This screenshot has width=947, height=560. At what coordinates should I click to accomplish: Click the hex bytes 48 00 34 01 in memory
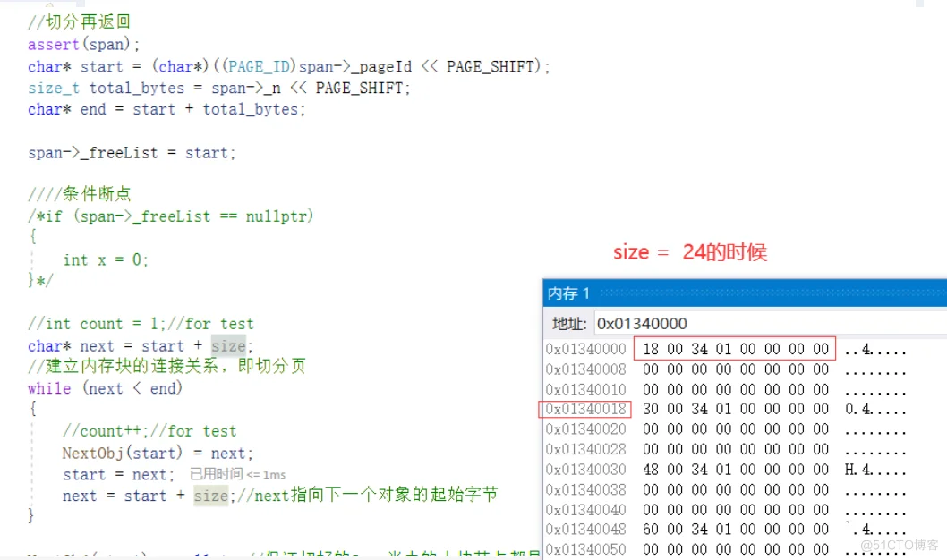[687, 470]
